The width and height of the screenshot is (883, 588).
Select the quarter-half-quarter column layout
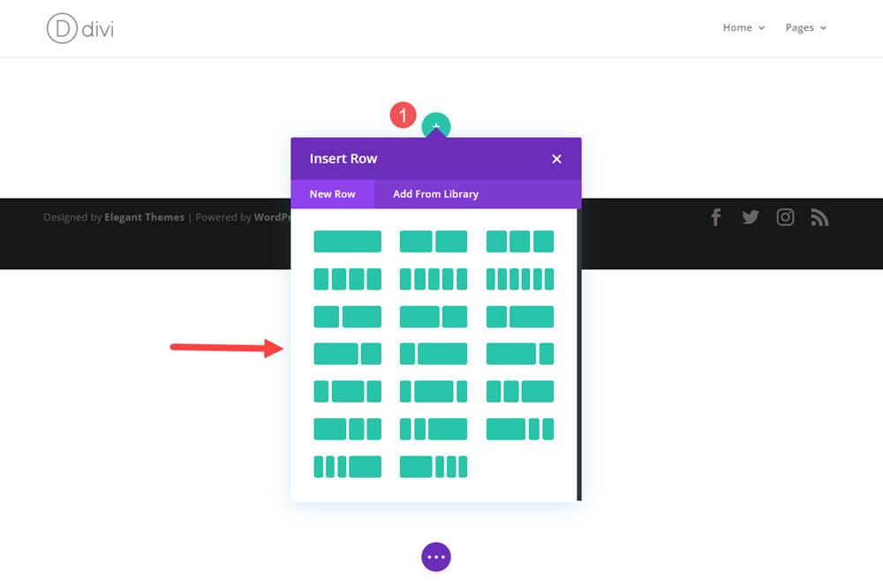[x=347, y=391]
